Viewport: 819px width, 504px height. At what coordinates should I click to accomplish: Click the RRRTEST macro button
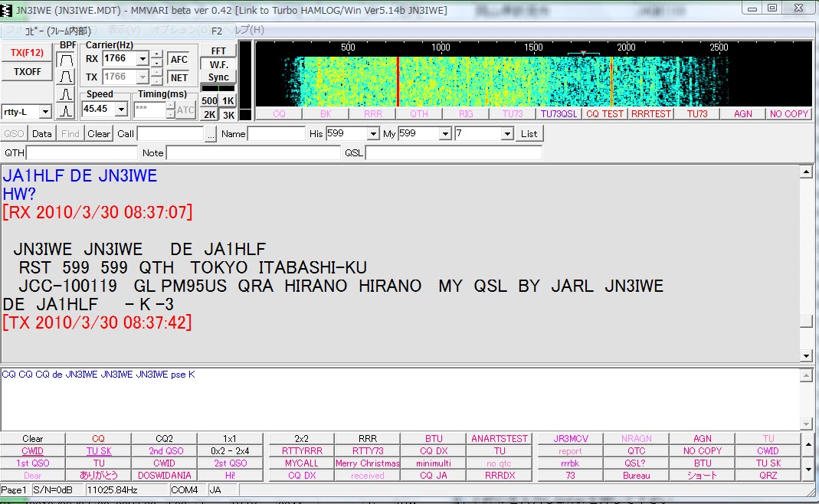point(650,114)
